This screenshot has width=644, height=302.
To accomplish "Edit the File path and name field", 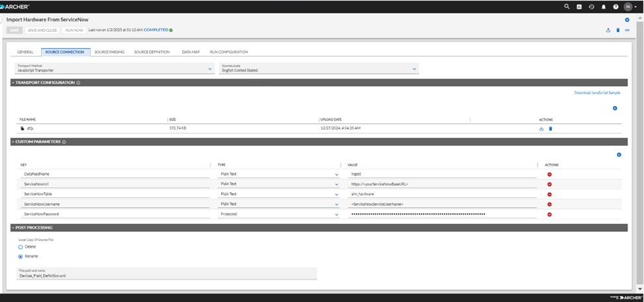I will click(x=167, y=274).
